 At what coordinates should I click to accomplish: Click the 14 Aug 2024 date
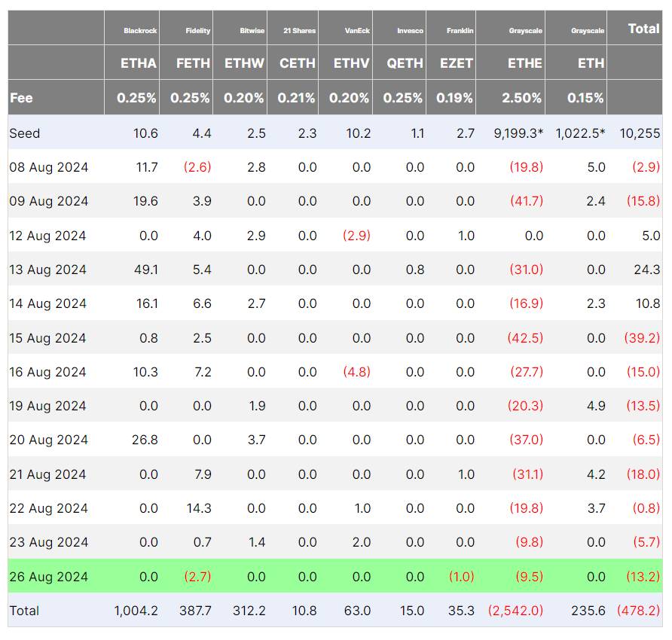tap(48, 303)
